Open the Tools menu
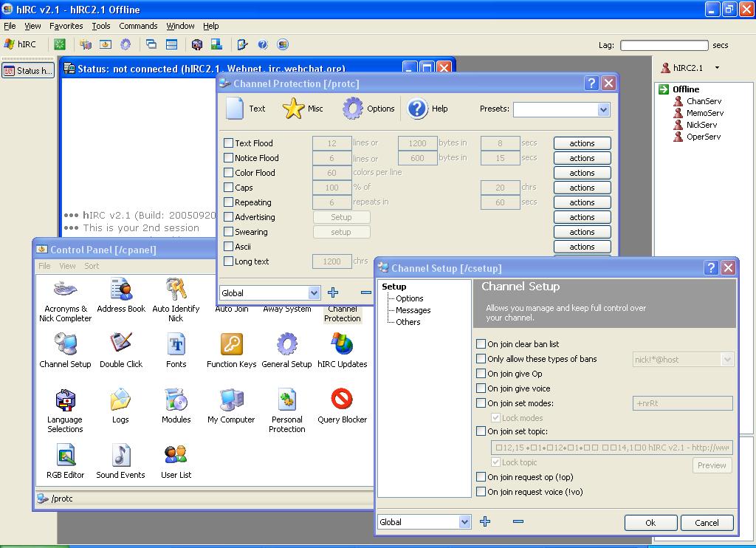 click(101, 26)
